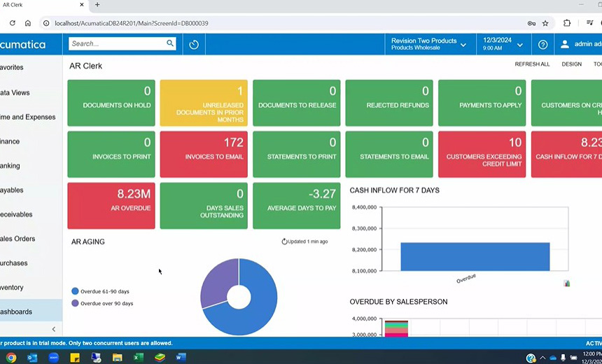Open File Explorer from the taskbar
The image size is (602, 364).
pyautogui.click(x=117, y=358)
